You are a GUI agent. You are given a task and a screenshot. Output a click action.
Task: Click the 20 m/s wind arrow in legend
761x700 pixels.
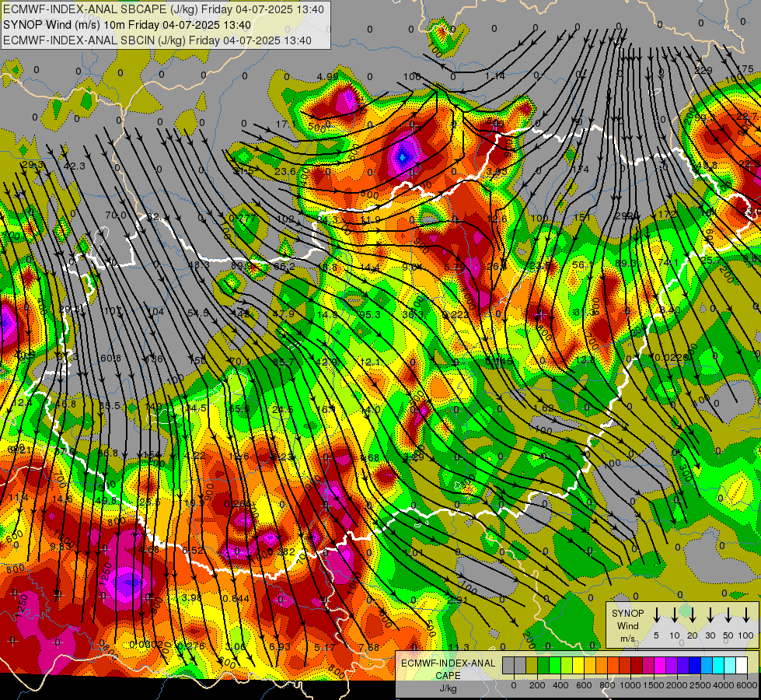click(x=693, y=615)
